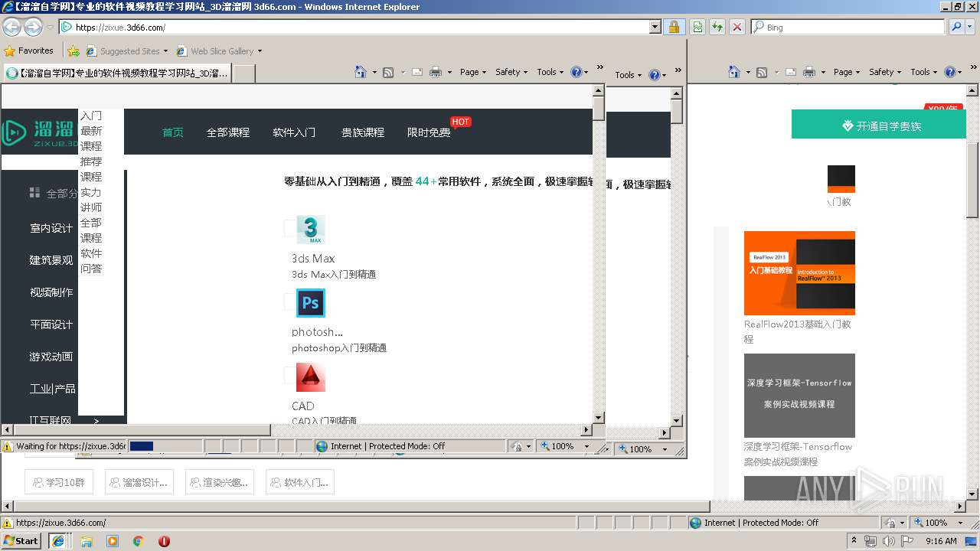Stop loading with the red X icon
Image resolution: width=980 pixels, height=551 pixels.
[737, 27]
